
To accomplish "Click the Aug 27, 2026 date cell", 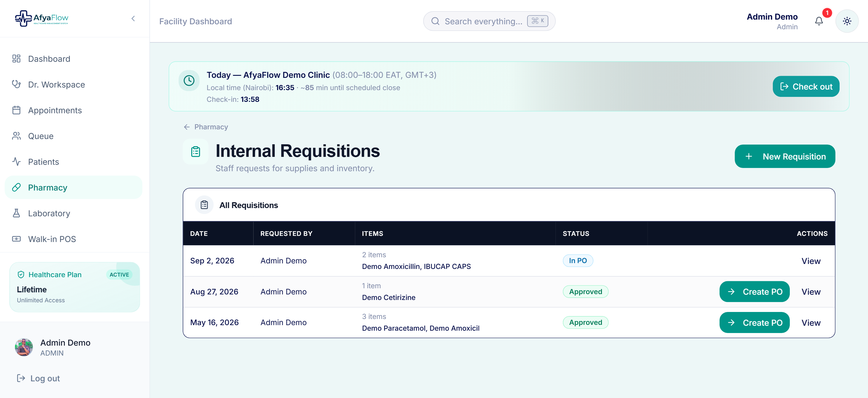I will pos(214,291).
